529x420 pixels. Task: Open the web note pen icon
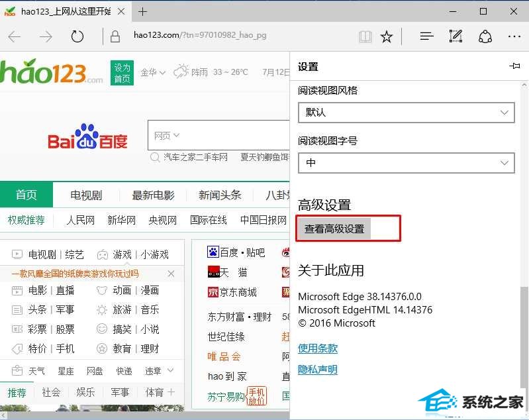point(456,36)
